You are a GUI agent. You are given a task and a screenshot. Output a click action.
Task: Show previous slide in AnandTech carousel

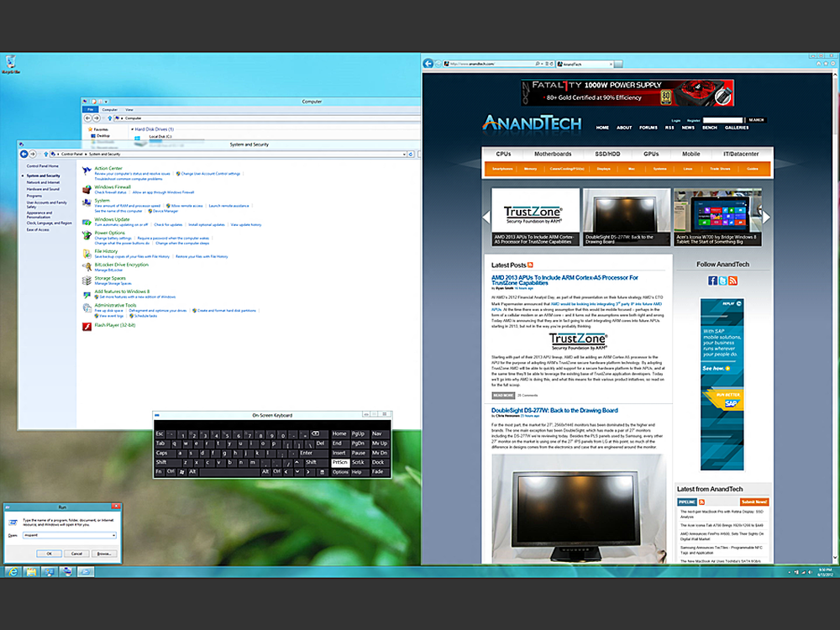[x=486, y=217]
